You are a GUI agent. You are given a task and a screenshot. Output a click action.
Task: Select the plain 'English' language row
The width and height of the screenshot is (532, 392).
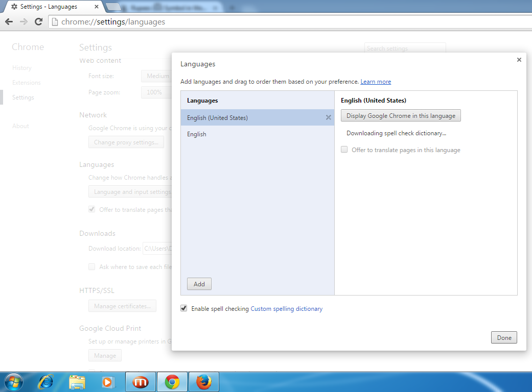[258, 134]
